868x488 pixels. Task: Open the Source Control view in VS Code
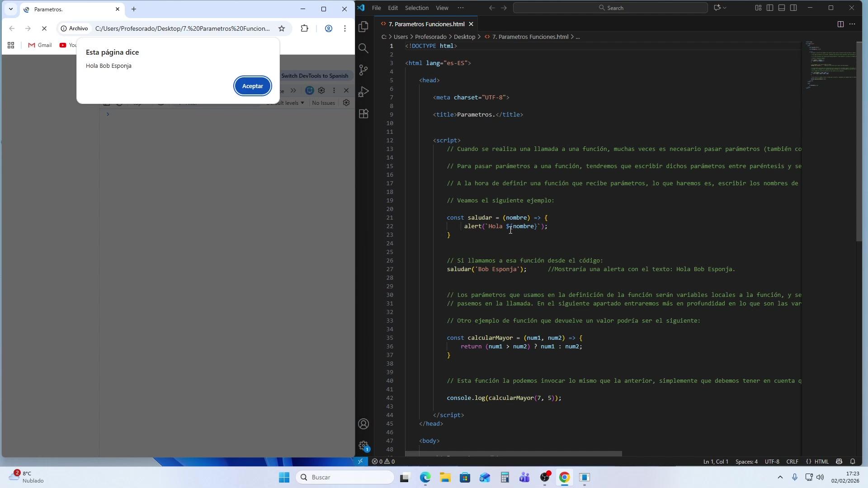[x=363, y=70]
